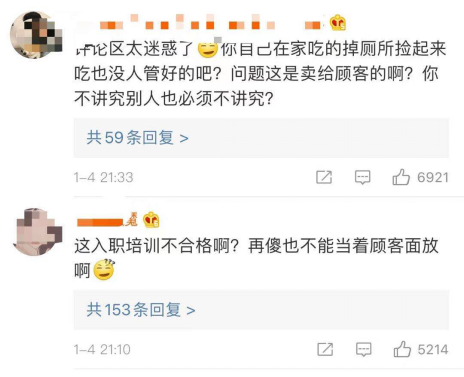Like the comment with 6921 likes
The width and height of the screenshot is (464, 377).
pos(401,177)
